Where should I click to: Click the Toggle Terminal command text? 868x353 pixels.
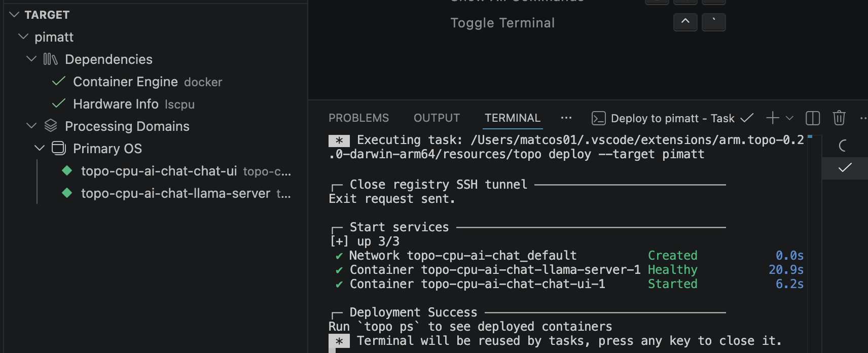coord(502,23)
